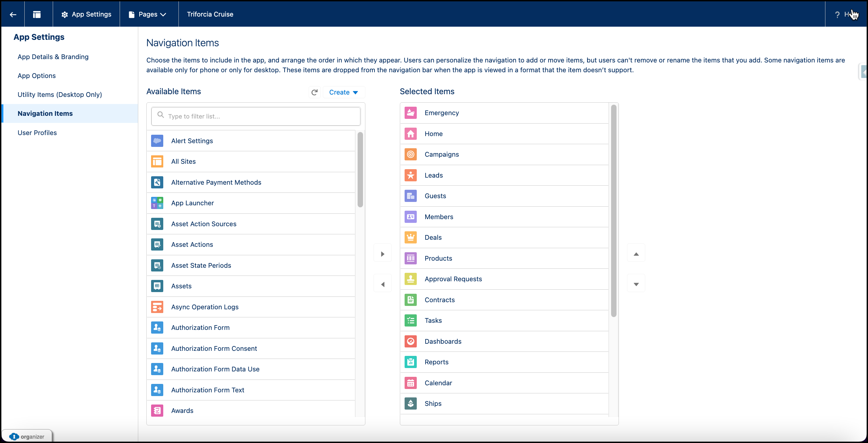Image resolution: width=868 pixels, height=443 pixels.
Task: Select Alternative Payment Methods item
Action: coord(251,182)
